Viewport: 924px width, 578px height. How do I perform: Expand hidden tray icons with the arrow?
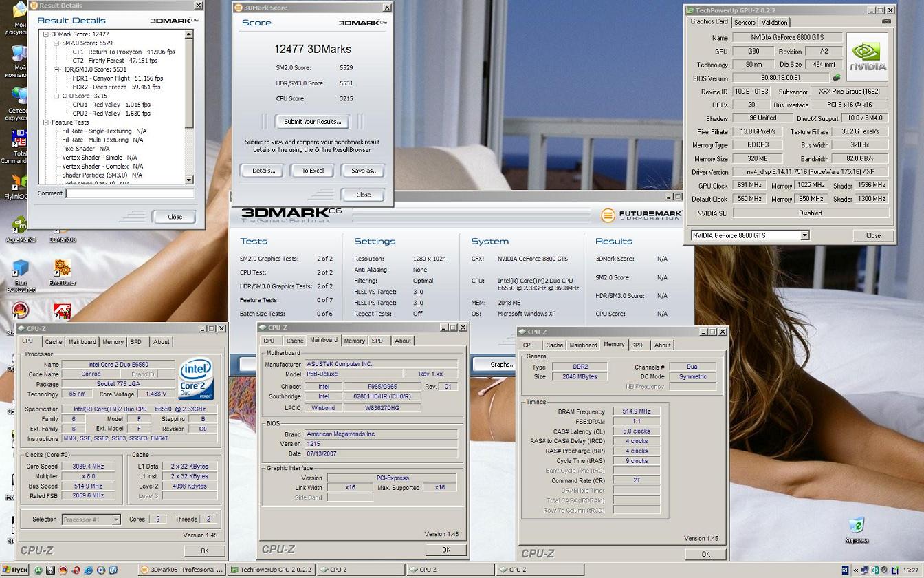click(x=855, y=570)
